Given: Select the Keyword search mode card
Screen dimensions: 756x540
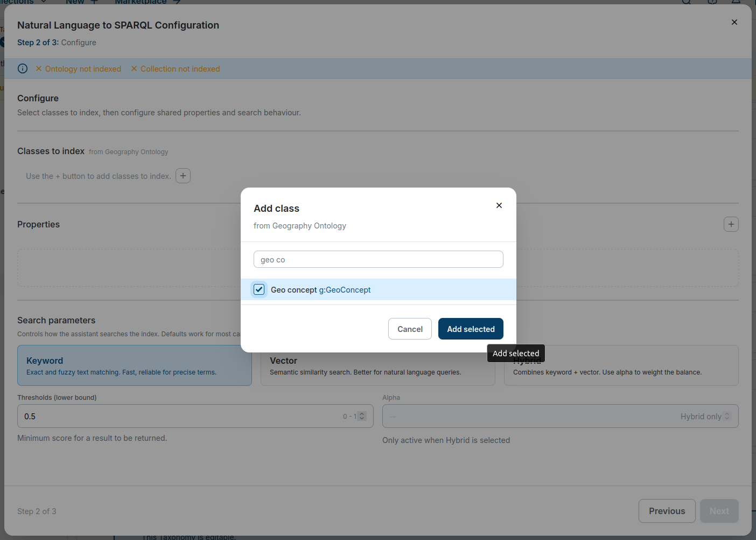Looking at the screenshot, I should tap(135, 365).
